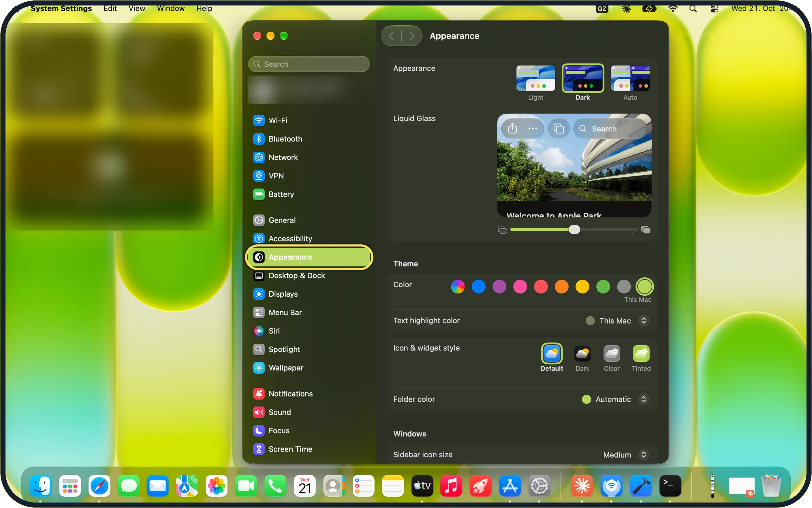Go forward with the forward arrow
This screenshot has width=812, height=508.
[x=412, y=36]
